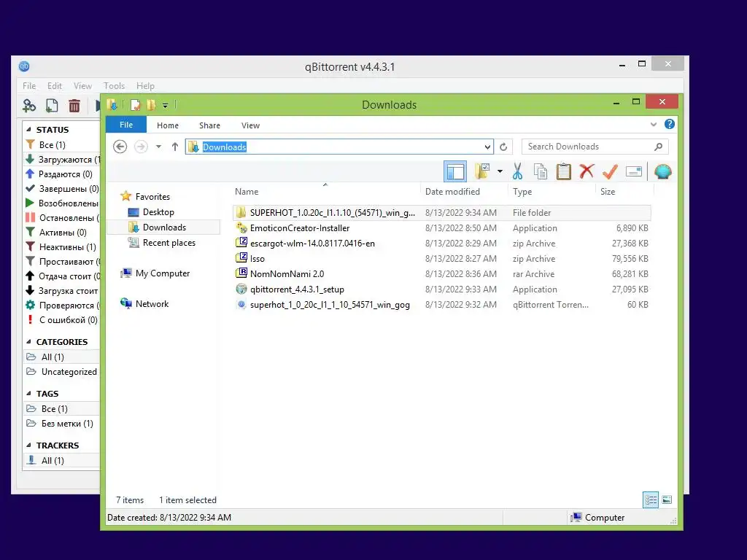Click the red X Delete icon in toolbar
747x560 pixels.
coord(587,171)
